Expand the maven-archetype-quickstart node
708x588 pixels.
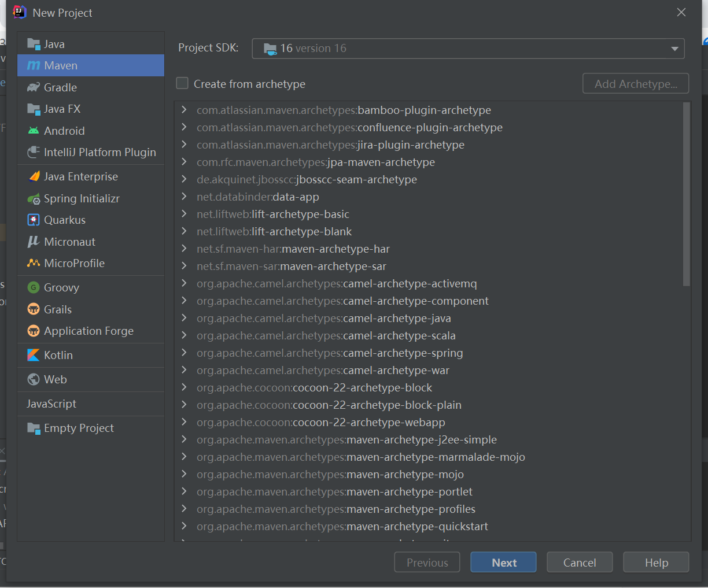[184, 526]
